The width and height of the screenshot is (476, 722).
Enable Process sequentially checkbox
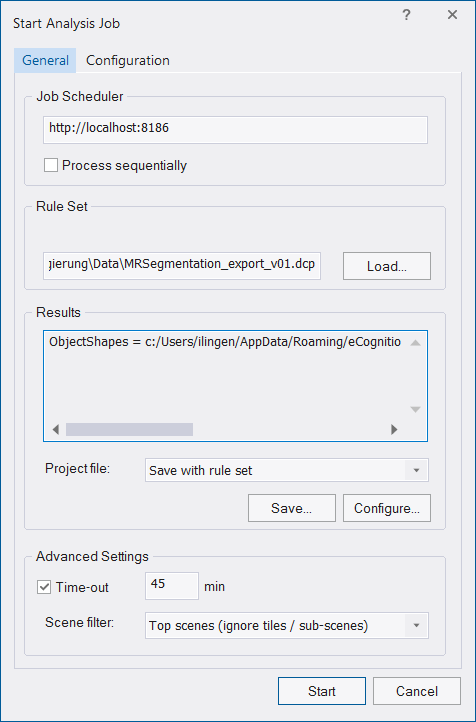tap(51, 165)
